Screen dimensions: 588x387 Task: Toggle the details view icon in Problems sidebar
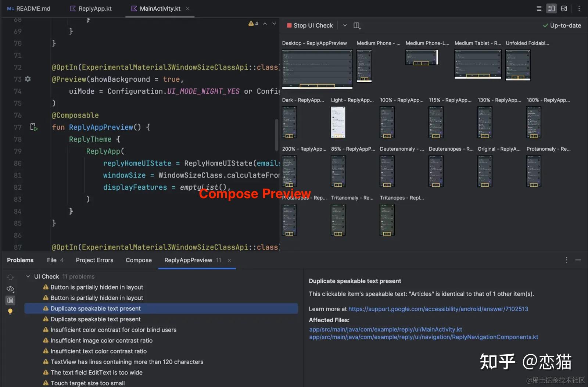pos(10,300)
